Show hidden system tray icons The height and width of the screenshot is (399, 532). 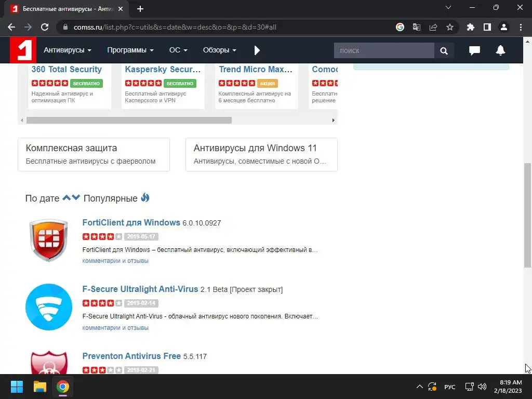click(x=420, y=387)
